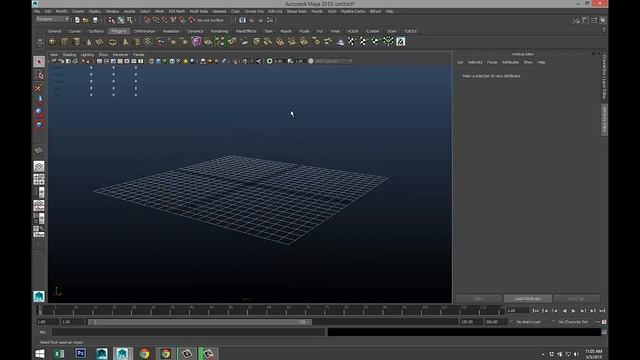
Task: Open viewport Panels menu
Action: pyautogui.click(x=139, y=55)
